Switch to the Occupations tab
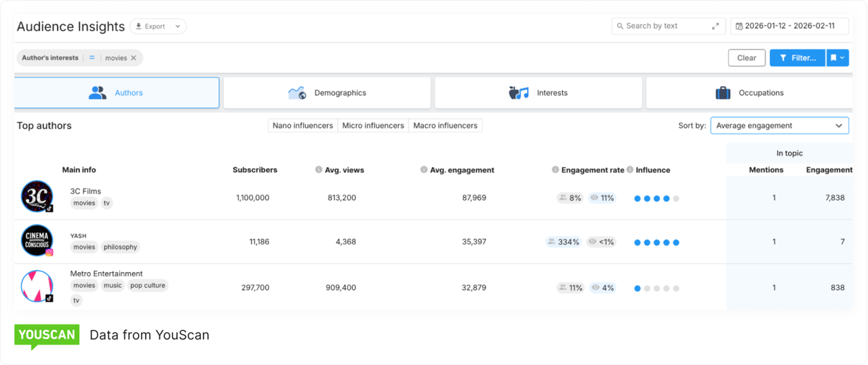Viewport: 868px width, 365px height. [x=749, y=93]
